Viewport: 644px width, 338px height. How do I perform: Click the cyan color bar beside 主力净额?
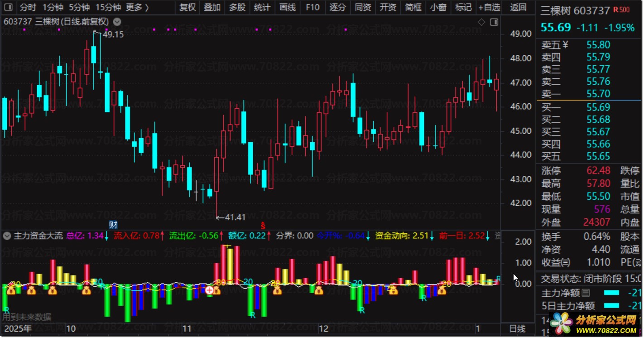611,293
